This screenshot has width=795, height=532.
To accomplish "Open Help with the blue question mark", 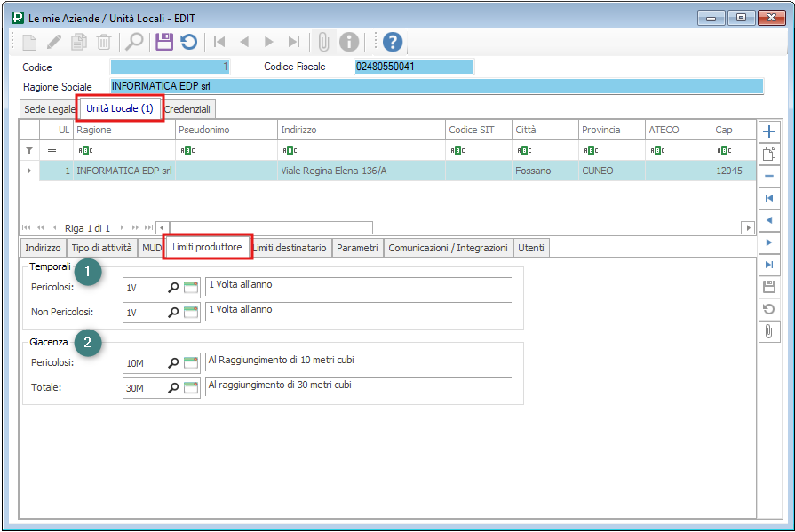I will click(x=393, y=42).
